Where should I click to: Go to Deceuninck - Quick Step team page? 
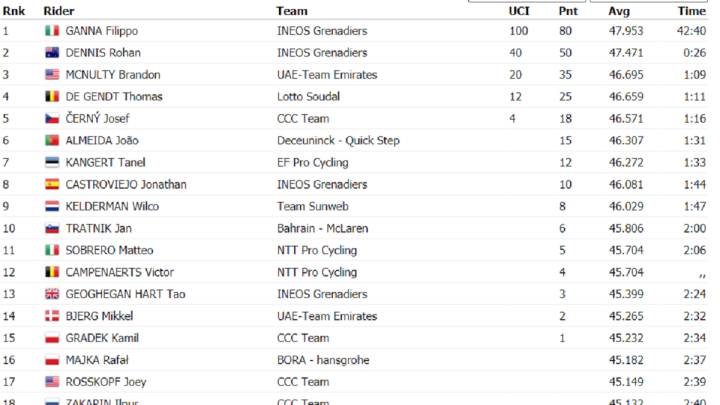point(338,141)
